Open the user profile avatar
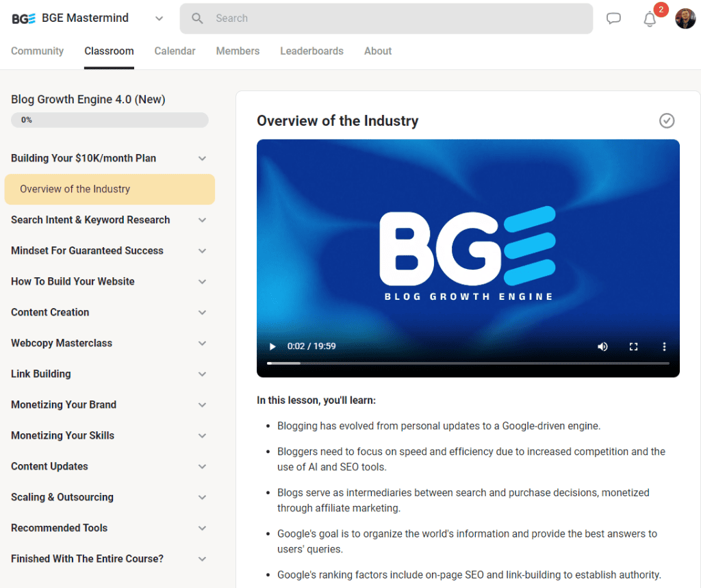This screenshot has width=701, height=588. click(685, 18)
